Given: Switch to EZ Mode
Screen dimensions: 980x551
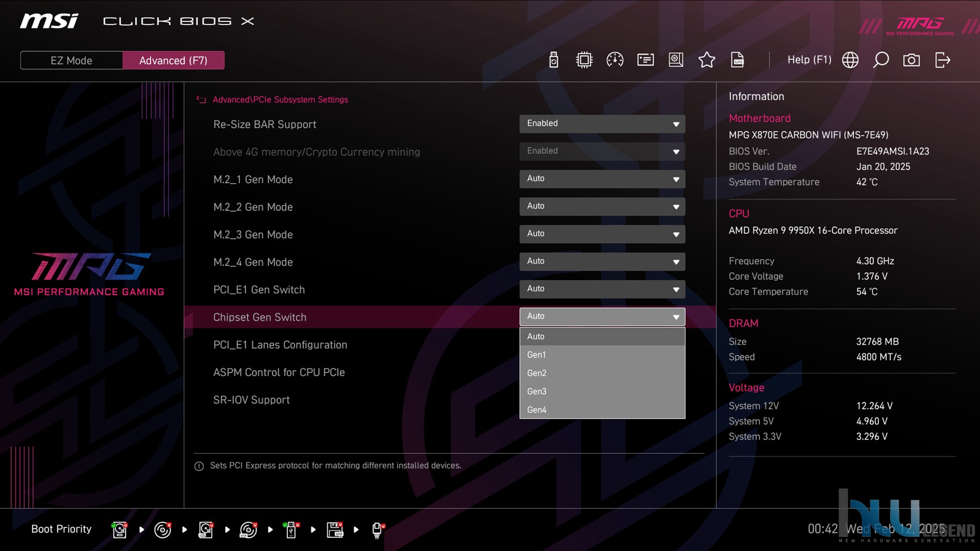Looking at the screenshot, I should point(71,60).
